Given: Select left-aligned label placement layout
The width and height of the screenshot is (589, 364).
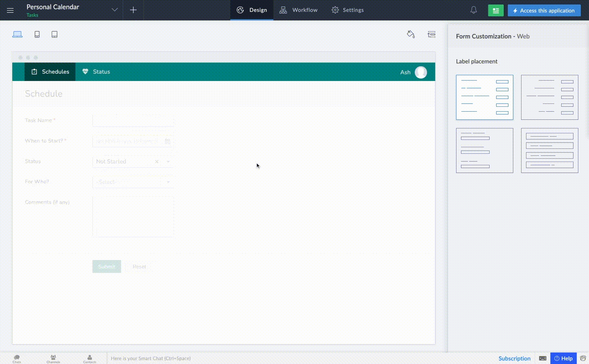Looking at the screenshot, I should [484, 97].
